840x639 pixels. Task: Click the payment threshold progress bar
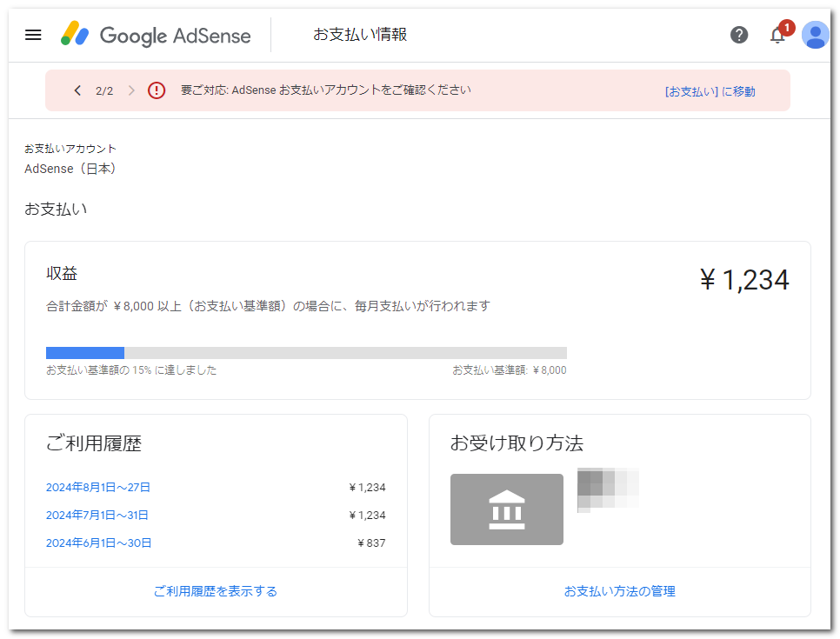click(306, 353)
